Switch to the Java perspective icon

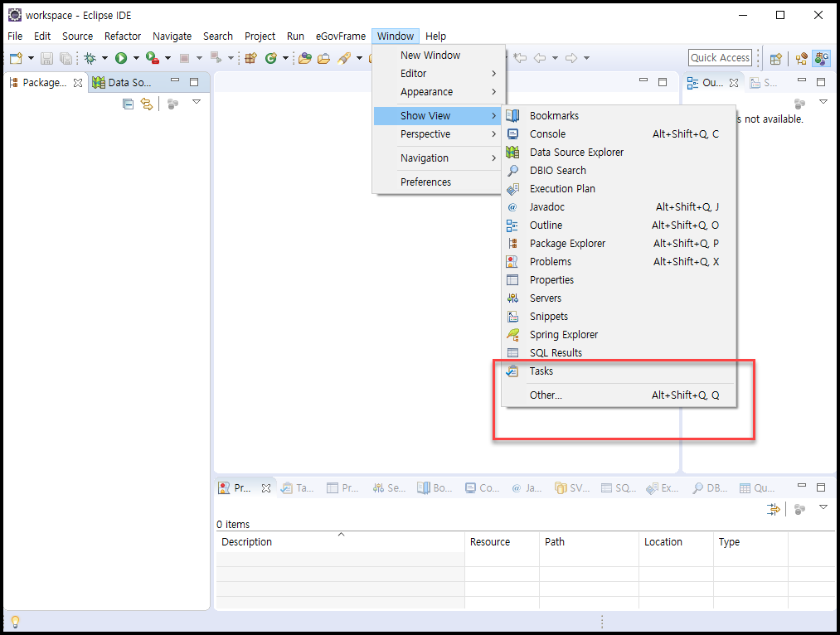pos(801,58)
